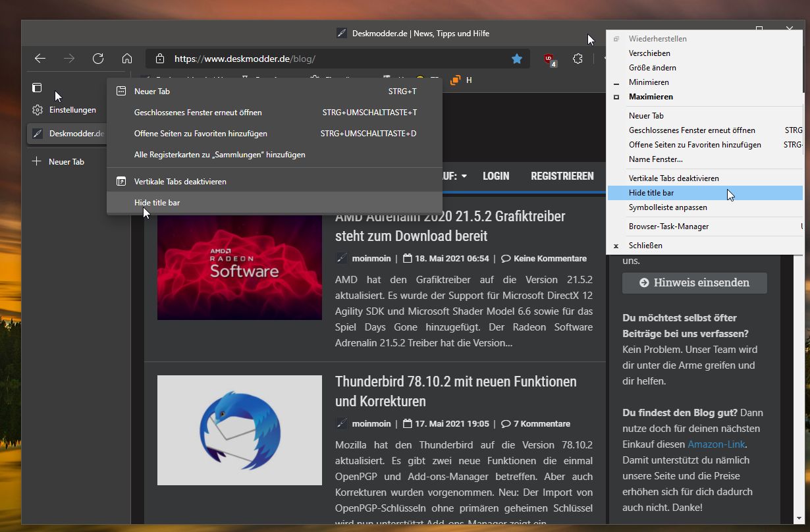
Task: Open the REGISTRIEREN navigation link
Action: click(562, 176)
